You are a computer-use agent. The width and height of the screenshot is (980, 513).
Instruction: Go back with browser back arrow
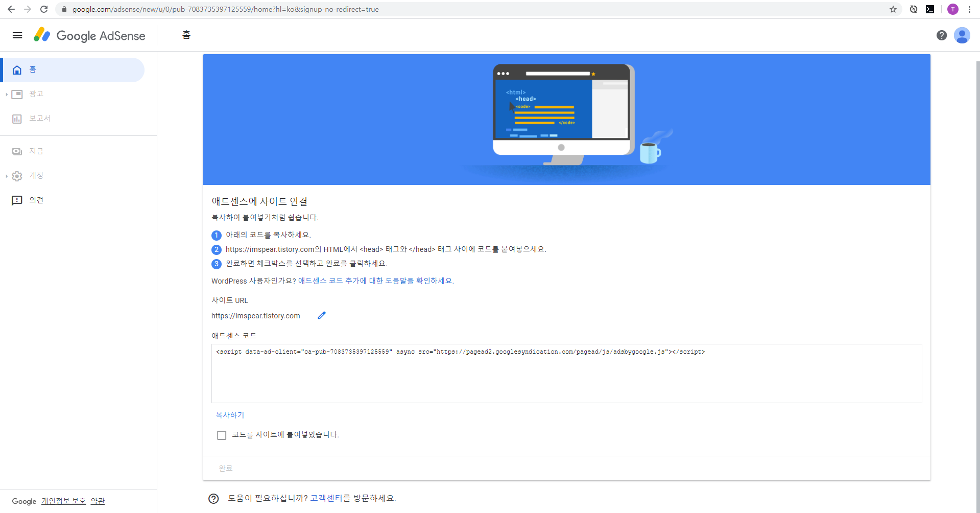click(11, 9)
